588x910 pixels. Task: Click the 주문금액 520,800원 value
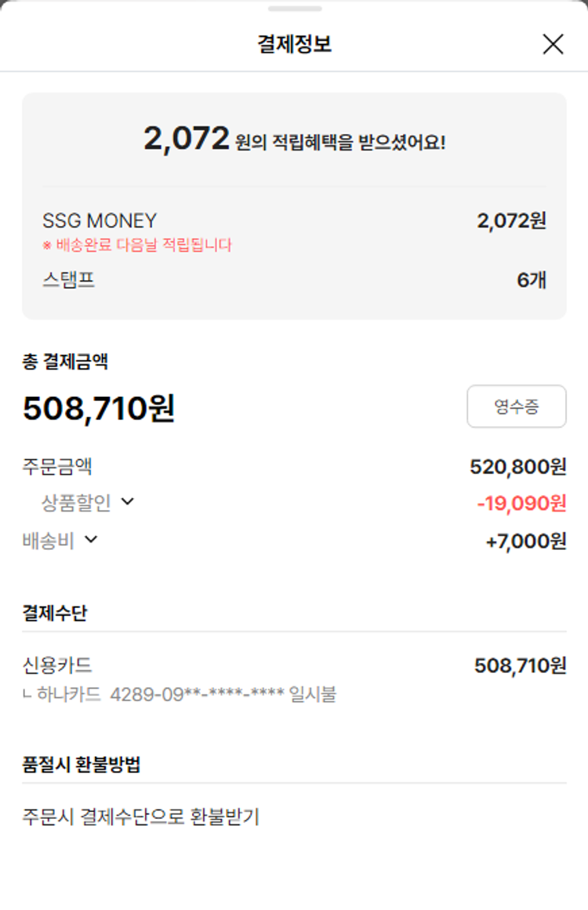click(517, 467)
